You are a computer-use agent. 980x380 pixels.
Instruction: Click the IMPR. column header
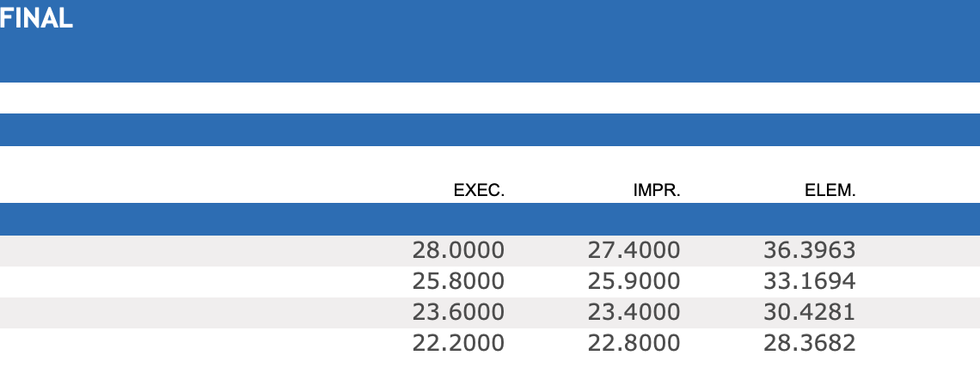tap(657, 191)
